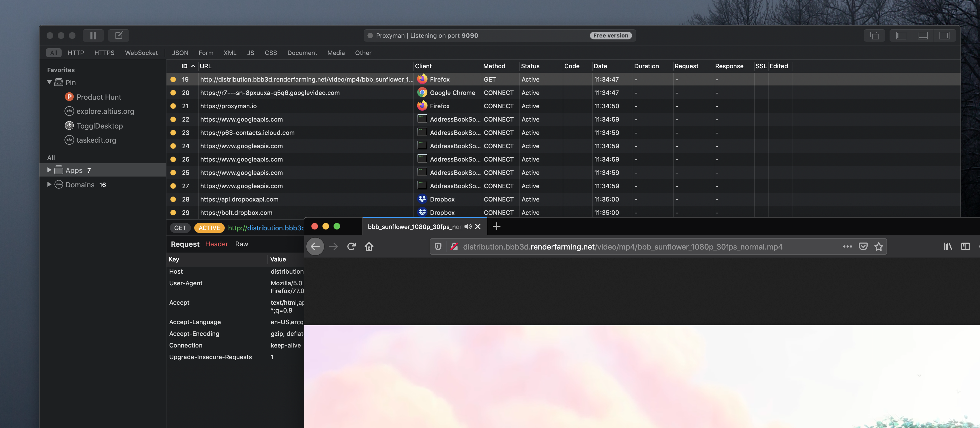
Task: Toggle the left sidebar panel icon
Action: pos(901,35)
